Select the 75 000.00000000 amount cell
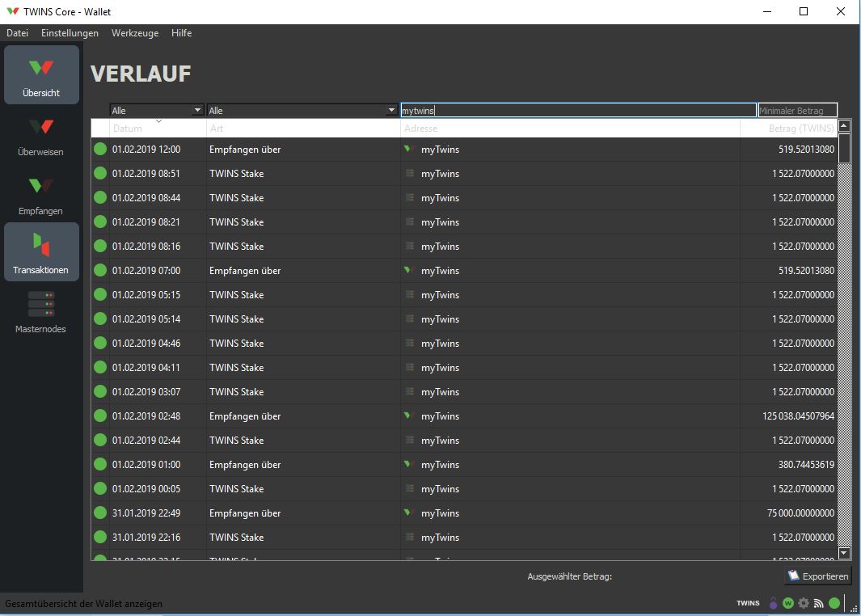Image resolution: width=861 pixels, height=616 pixels. [800, 513]
